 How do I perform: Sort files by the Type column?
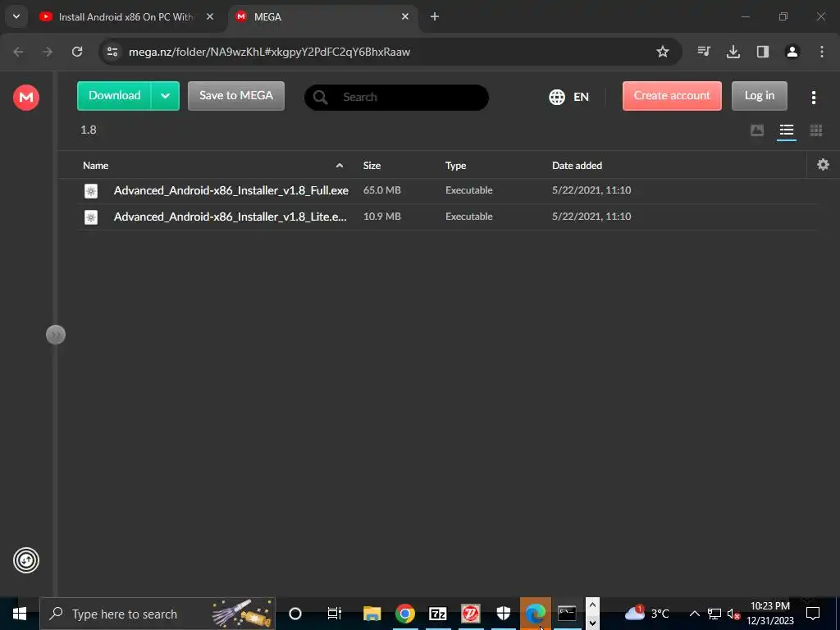point(455,166)
